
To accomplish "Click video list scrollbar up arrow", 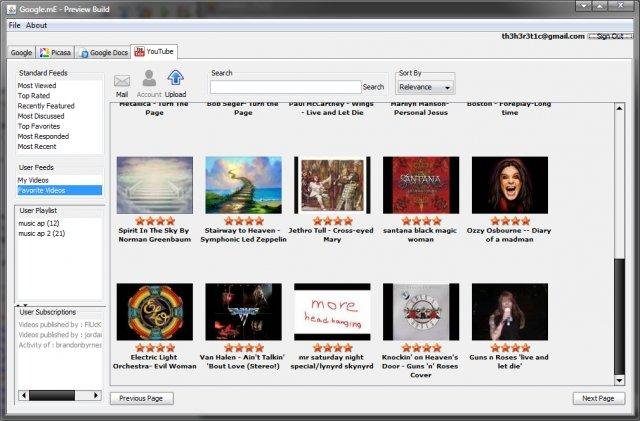I will 619,108.
